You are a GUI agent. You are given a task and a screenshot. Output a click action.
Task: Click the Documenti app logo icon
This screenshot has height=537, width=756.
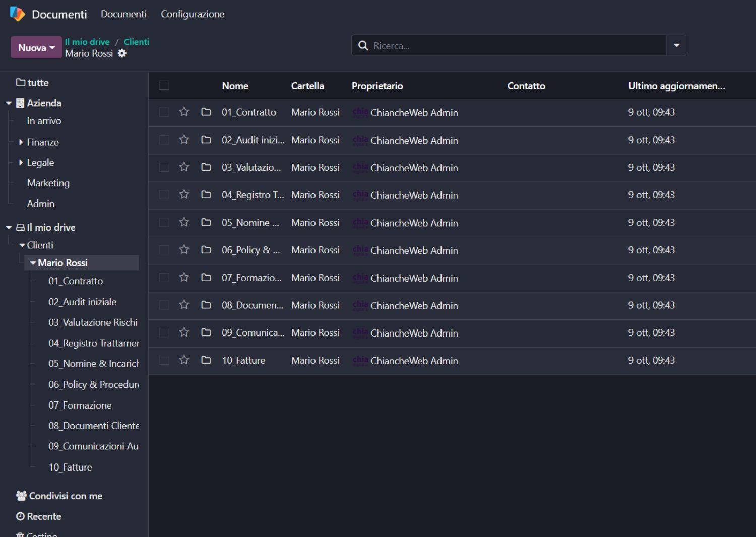pos(17,14)
